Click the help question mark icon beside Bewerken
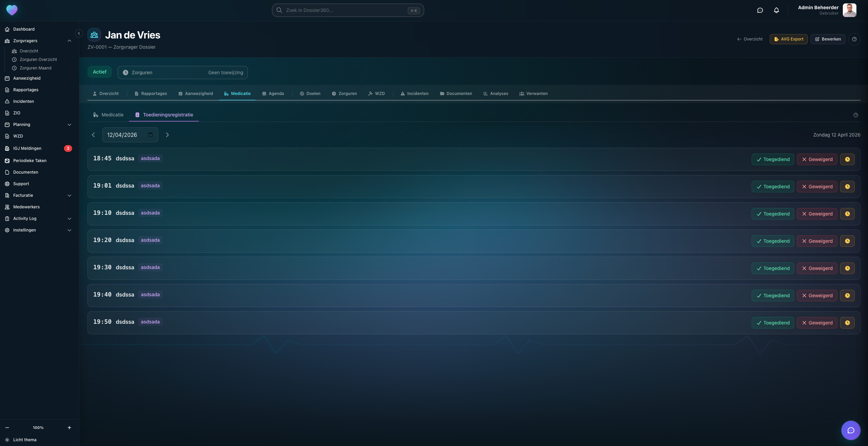The height and width of the screenshot is (446, 868). [x=854, y=39]
